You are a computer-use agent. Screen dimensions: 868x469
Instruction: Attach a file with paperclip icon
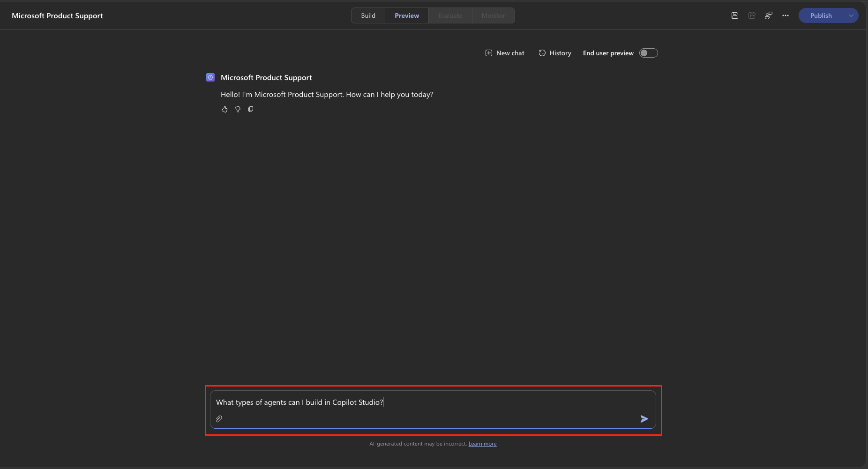click(219, 419)
